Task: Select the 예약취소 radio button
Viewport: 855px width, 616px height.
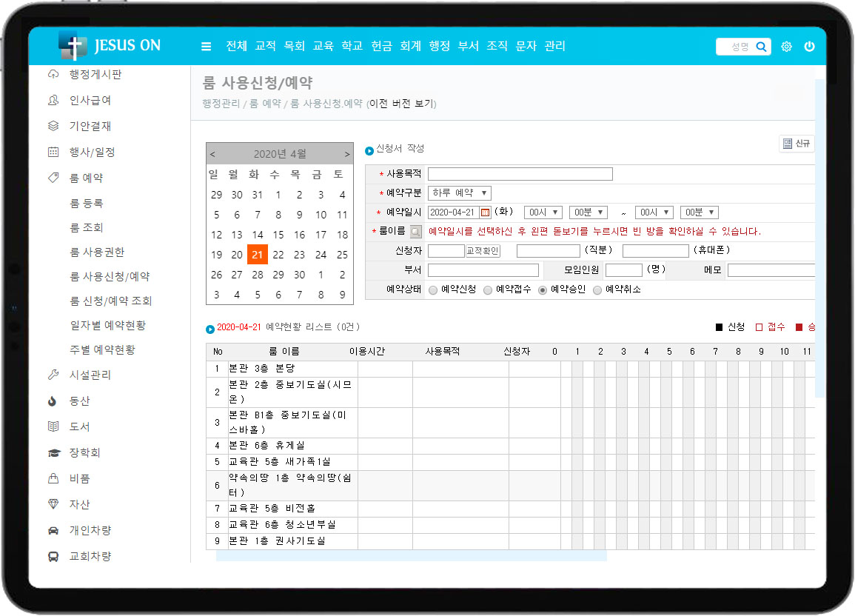Action: coord(597,290)
